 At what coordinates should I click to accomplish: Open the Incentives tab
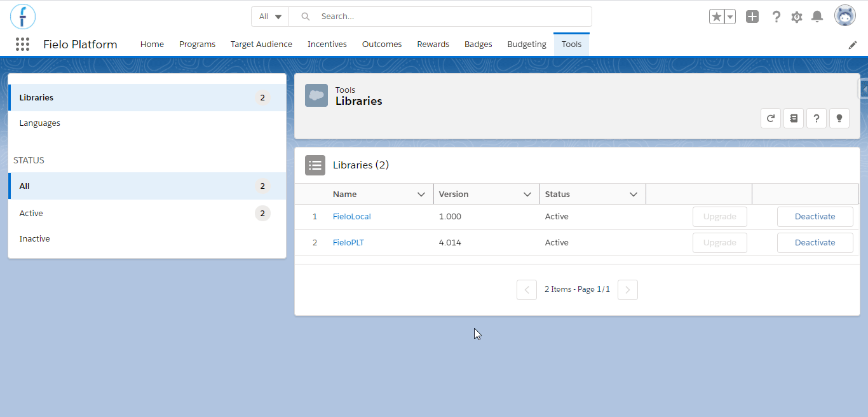tap(327, 44)
